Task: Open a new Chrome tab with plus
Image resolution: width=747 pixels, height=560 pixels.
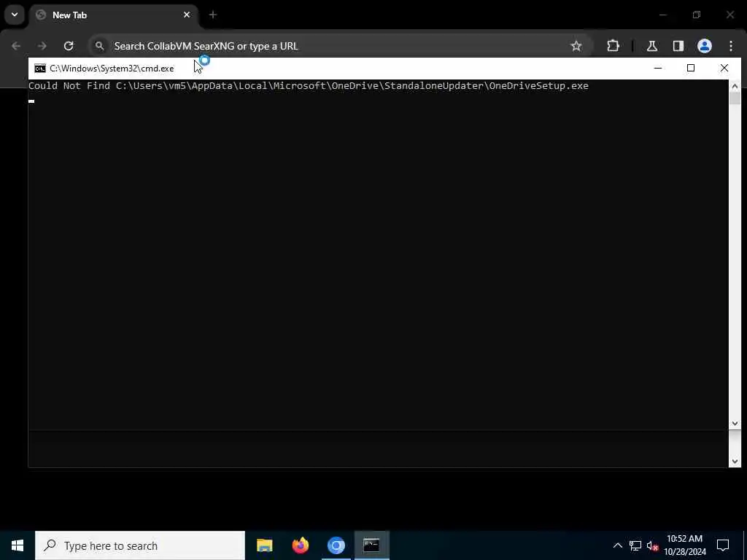Action: coord(213,15)
